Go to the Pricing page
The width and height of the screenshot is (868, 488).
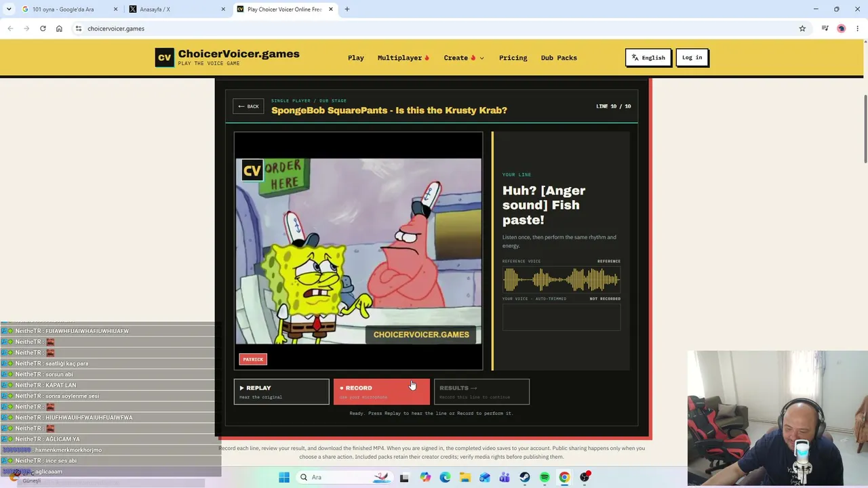pyautogui.click(x=513, y=58)
